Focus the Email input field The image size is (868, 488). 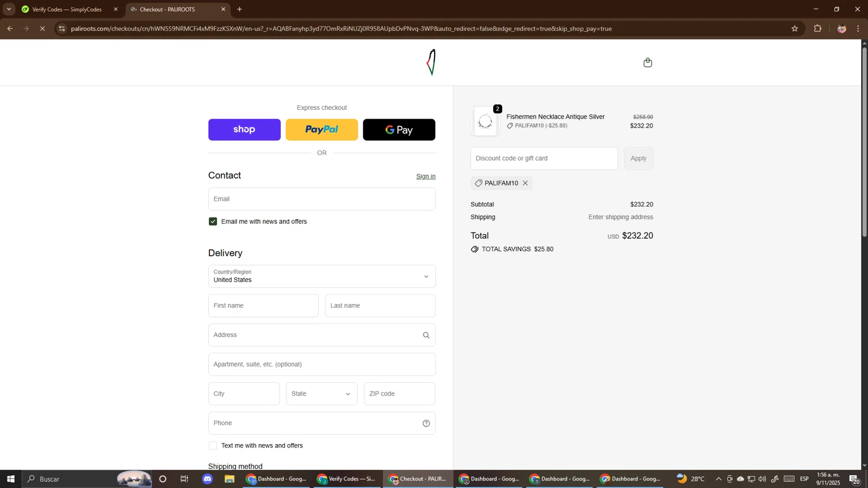(322, 199)
